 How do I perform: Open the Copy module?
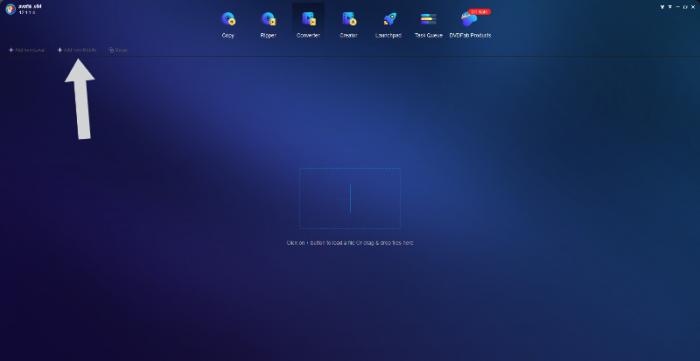coord(228,25)
